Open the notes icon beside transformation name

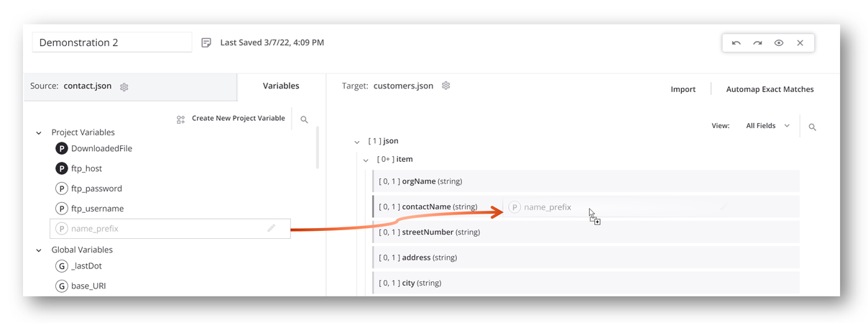[x=206, y=43]
